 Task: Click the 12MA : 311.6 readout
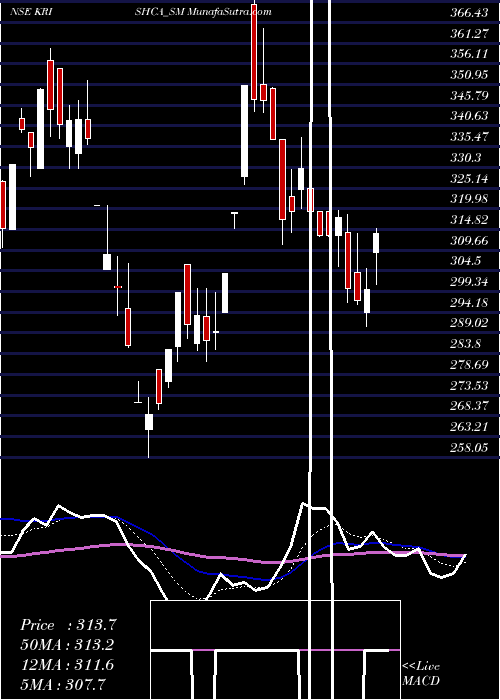pos(67,665)
